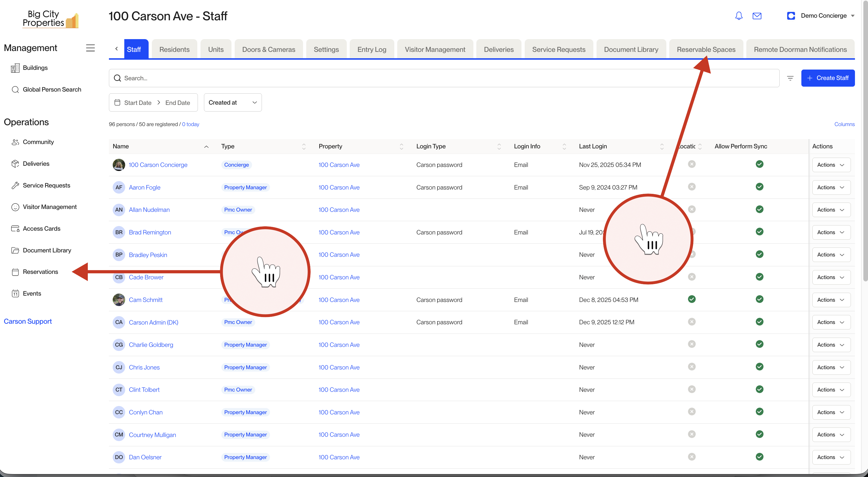Toggle location checkmark for Cam Schmitt
Screen dimensions: 868x477
coord(692,299)
